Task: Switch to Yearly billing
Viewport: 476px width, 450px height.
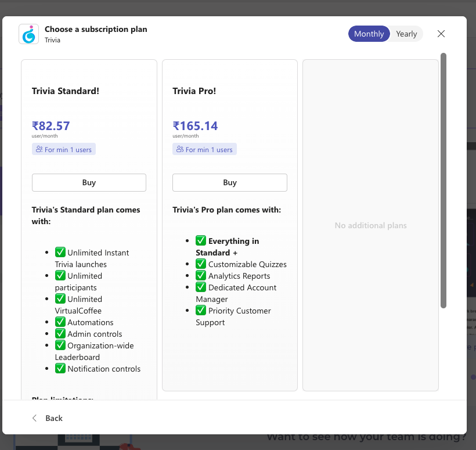Action: 406,34
